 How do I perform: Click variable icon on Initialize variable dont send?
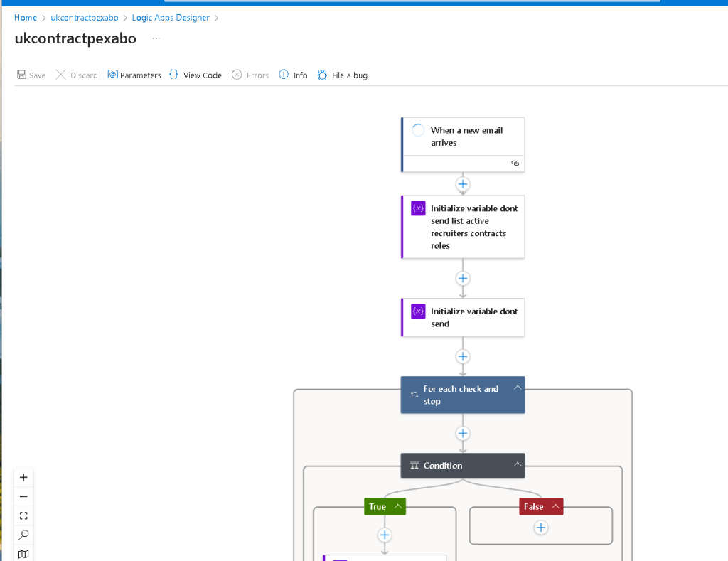(418, 311)
